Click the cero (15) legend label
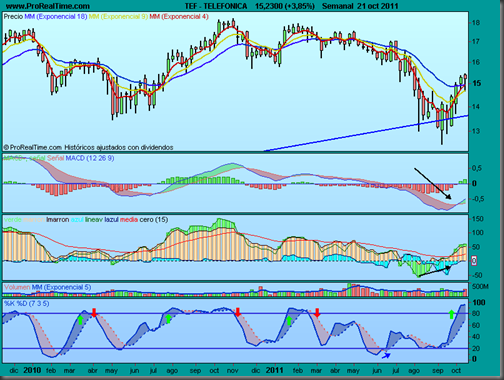504x380 pixels. pos(154,220)
